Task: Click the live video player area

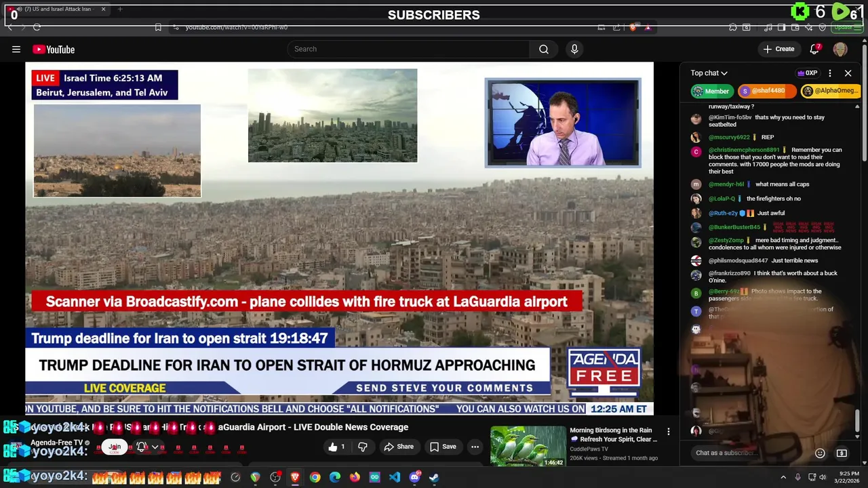Action: 339,238
